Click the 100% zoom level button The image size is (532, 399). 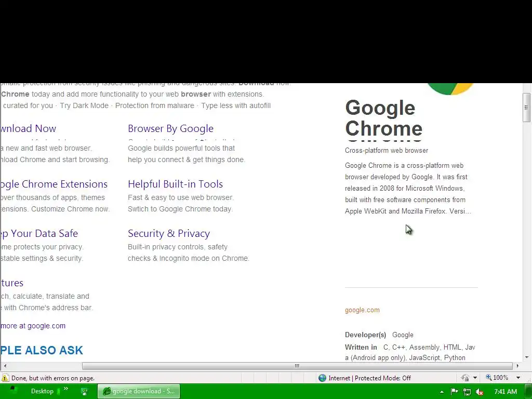(497, 378)
